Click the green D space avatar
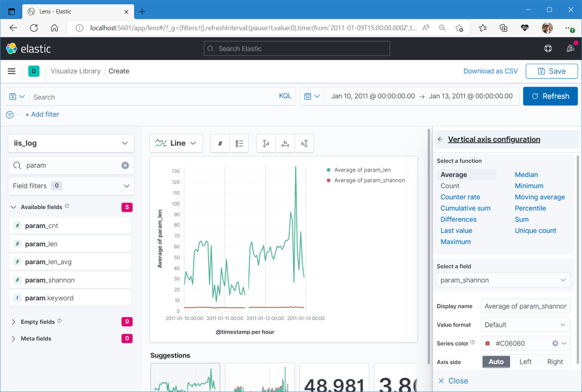582x392 pixels. coord(34,71)
